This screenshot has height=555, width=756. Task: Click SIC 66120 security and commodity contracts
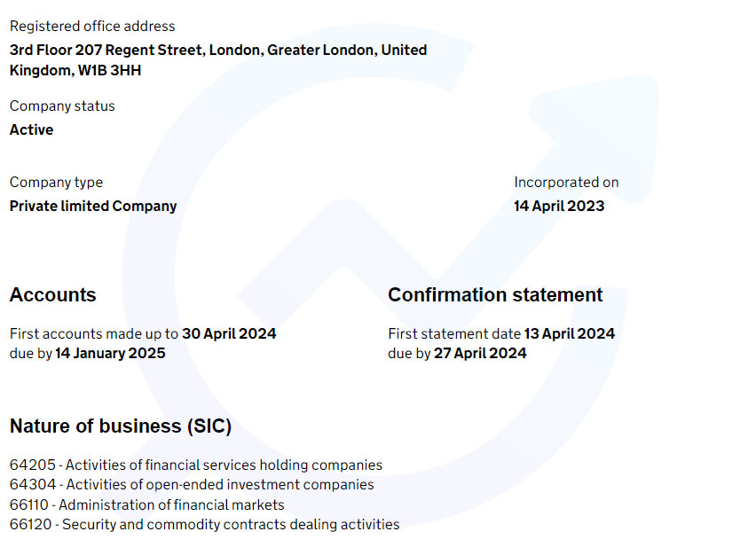tap(204, 524)
